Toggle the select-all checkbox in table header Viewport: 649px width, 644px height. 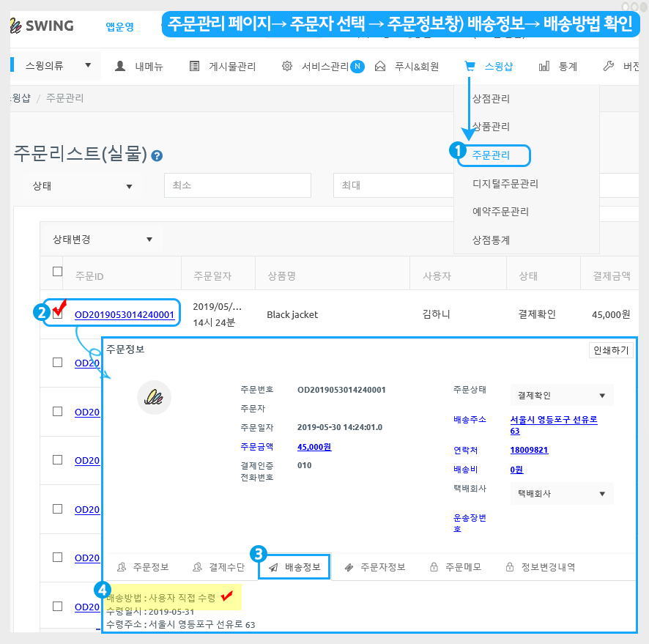(58, 272)
